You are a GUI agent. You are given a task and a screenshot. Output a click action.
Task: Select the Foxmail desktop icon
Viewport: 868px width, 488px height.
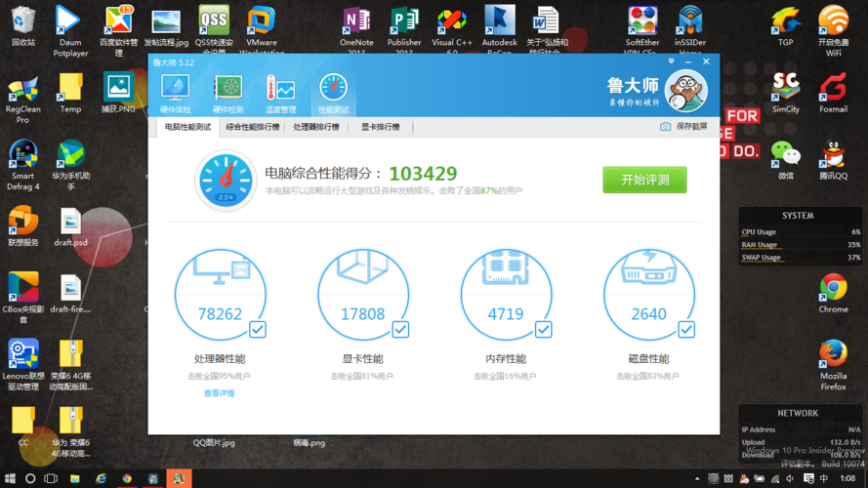pyautogui.click(x=833, y=93)
